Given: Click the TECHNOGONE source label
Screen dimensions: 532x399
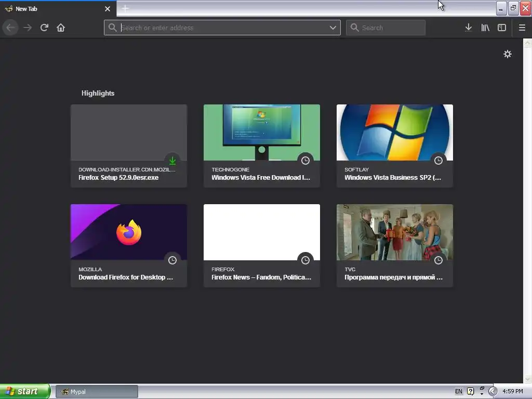Looking at the screenshot, I should click(x=230, y=169).
